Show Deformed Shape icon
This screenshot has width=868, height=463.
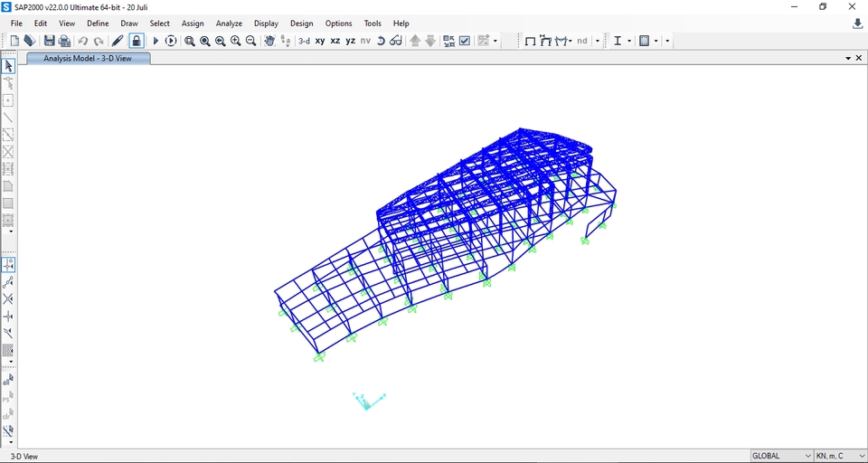(545, 41)
